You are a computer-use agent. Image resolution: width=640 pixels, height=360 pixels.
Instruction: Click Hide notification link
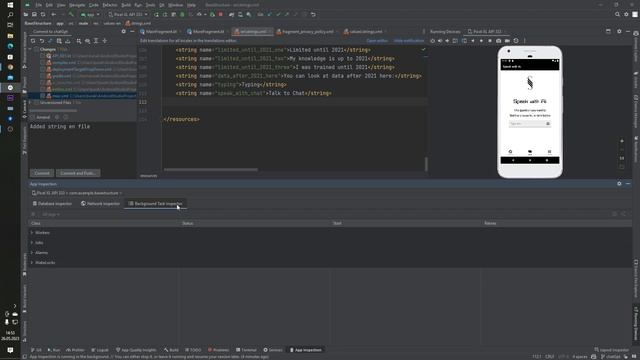tap(409, 41)
